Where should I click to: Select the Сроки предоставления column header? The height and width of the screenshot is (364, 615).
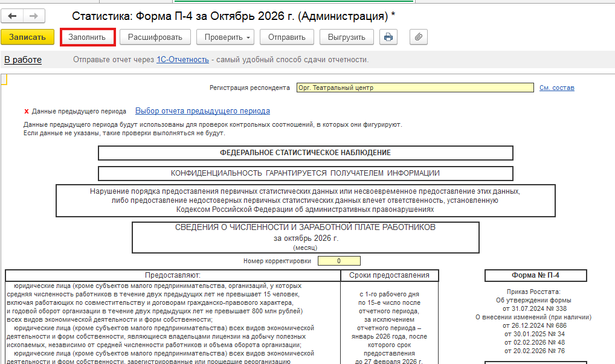point(390,275)
